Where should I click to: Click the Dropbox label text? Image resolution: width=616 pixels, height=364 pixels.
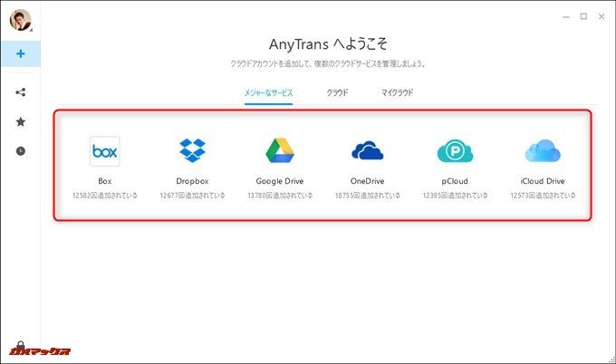pos(192,181)
